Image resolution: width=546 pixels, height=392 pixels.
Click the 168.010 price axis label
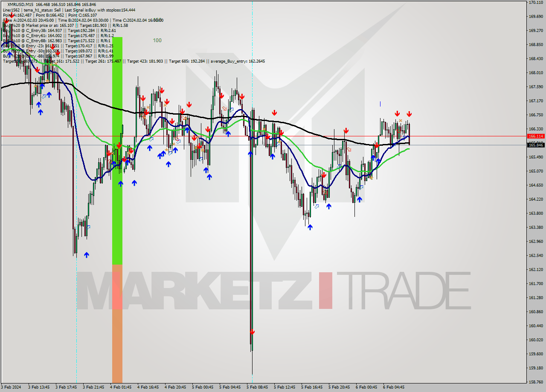[535, 73]
